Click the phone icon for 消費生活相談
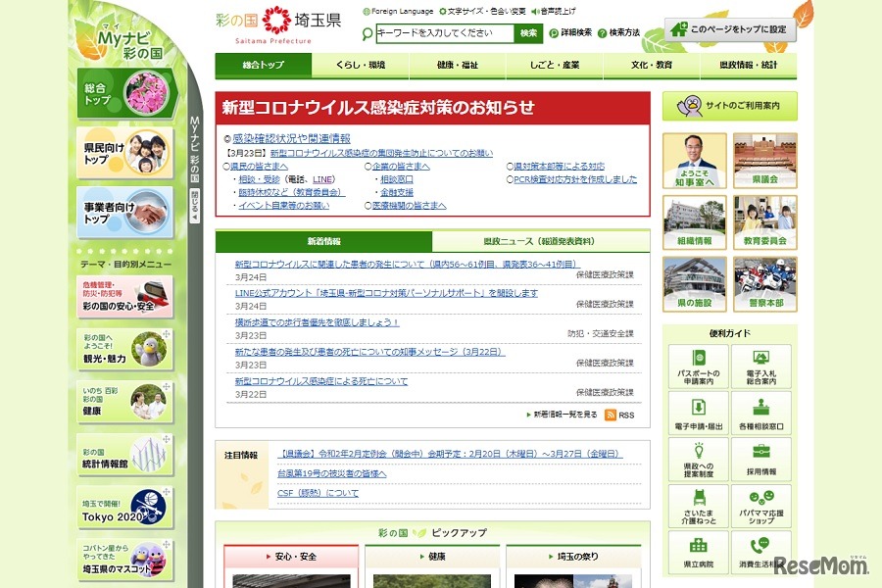The width and height of the screenshot is (882, 588). click(x=759, y=545)
